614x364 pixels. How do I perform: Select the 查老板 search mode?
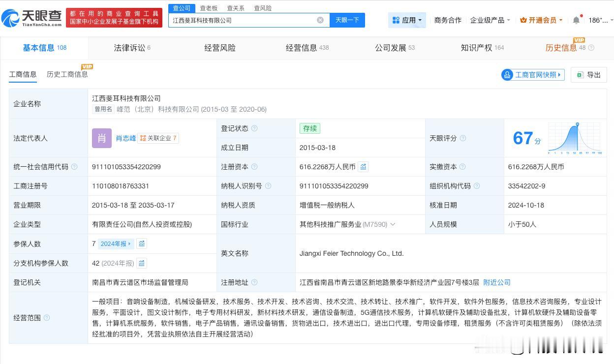pos(209,8)
